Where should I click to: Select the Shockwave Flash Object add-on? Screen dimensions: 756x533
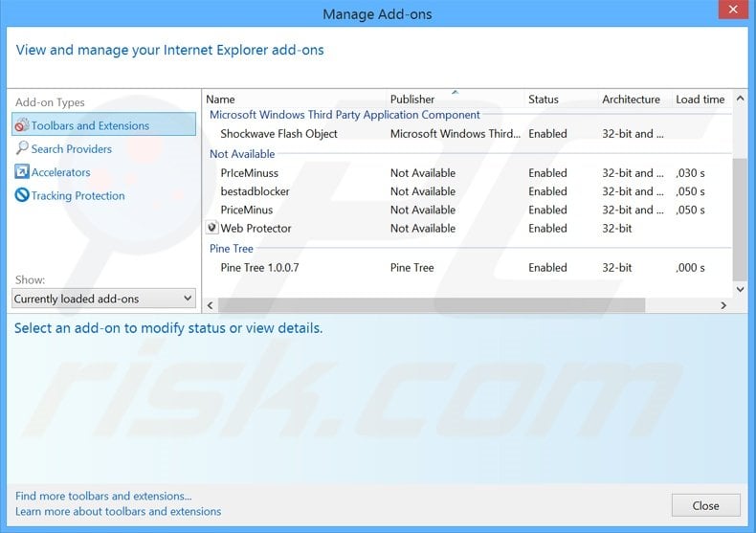[x=468, y=134]
